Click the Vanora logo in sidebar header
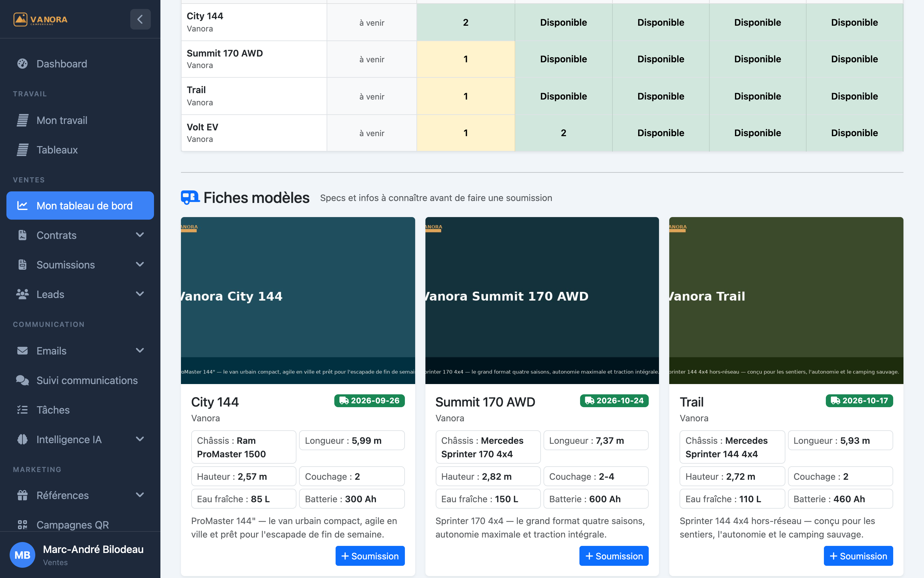Image resolution: width=924 pixels, height=578 pixels. coord(40,19)
